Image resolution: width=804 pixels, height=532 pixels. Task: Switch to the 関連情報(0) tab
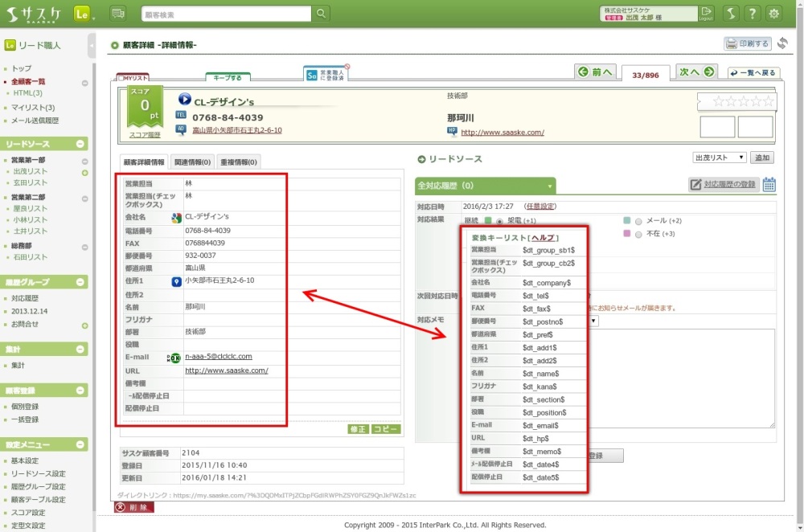click(192, 162)
